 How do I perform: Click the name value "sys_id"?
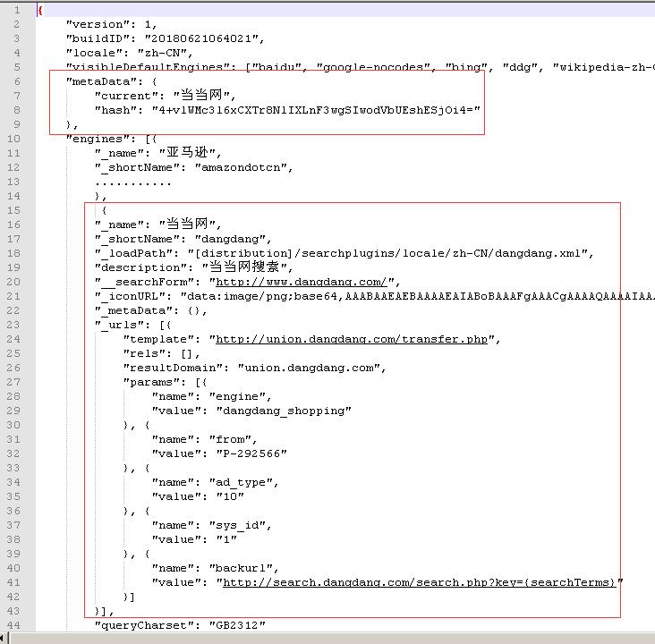pos(237,525)
